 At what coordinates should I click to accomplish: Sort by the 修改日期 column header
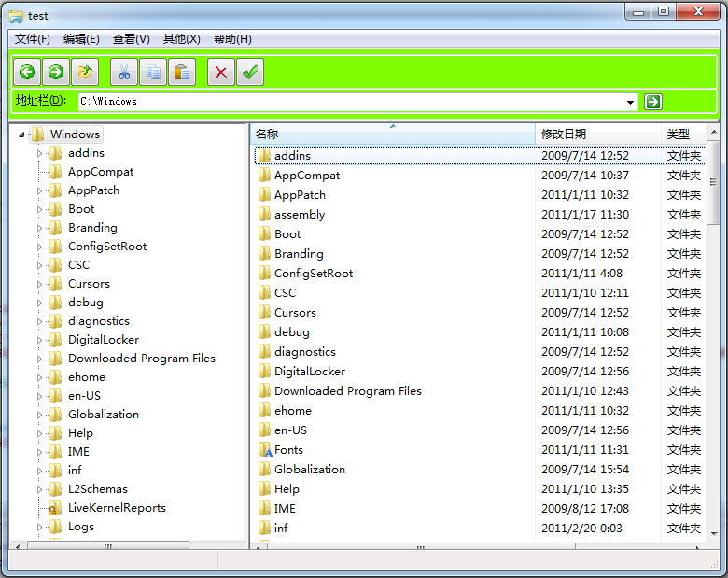point(598,134)
